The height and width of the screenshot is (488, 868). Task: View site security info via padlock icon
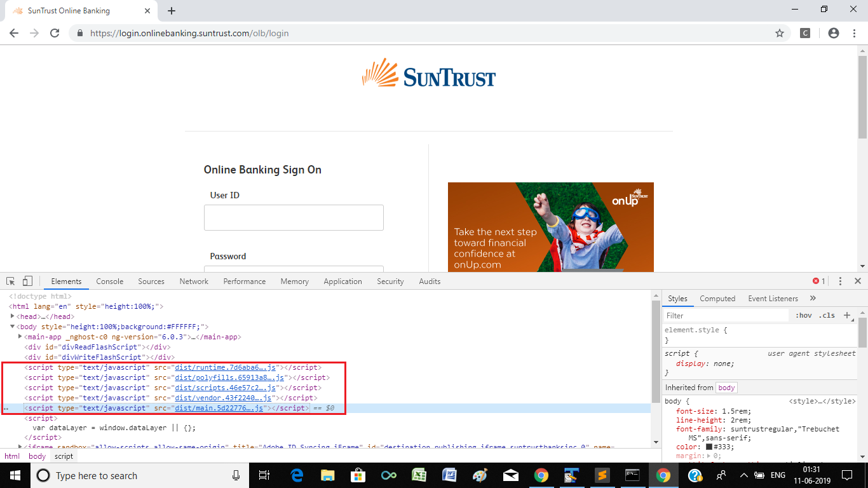point(79,33)
